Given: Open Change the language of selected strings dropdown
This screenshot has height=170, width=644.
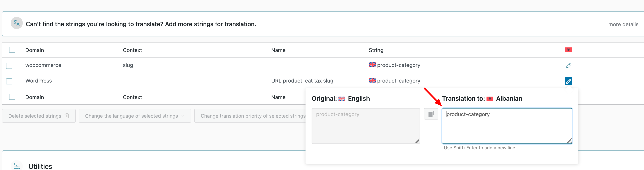Looking at the screenshot, I should [135, 116].
